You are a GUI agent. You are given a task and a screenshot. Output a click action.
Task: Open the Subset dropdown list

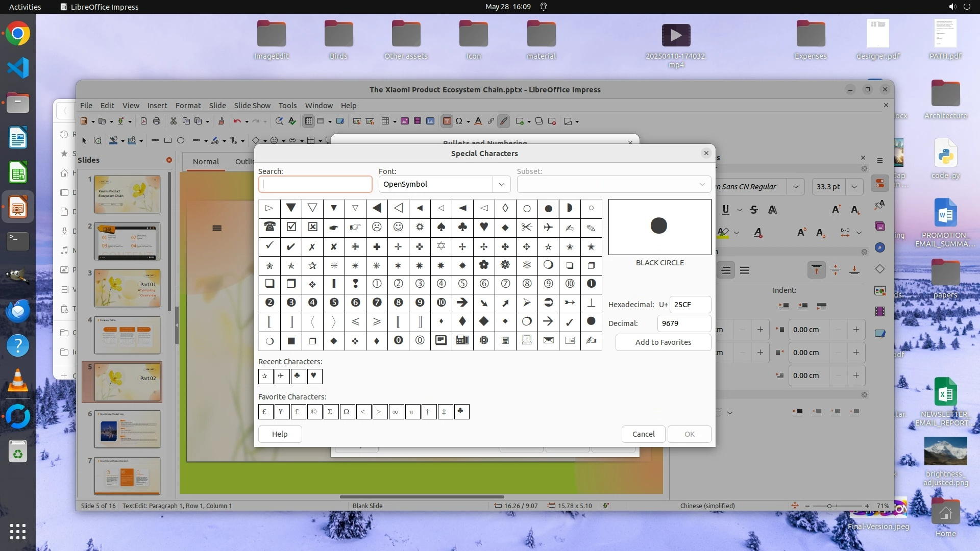[x=701, y=184]
